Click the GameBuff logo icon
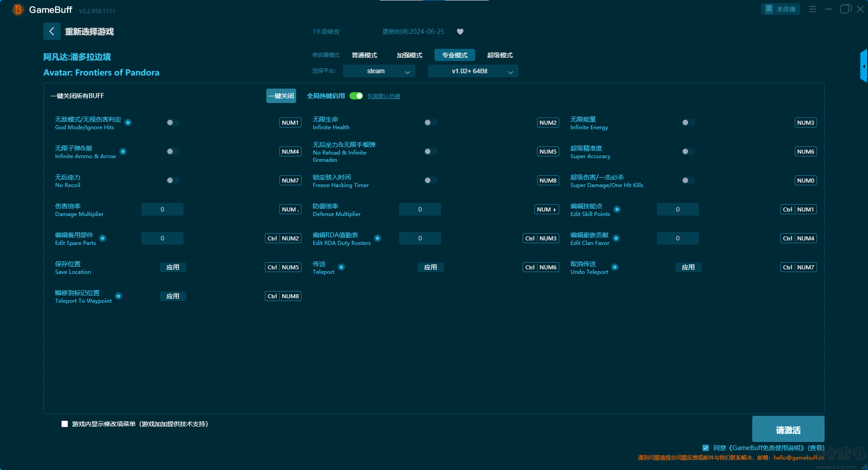 point(18,9)
